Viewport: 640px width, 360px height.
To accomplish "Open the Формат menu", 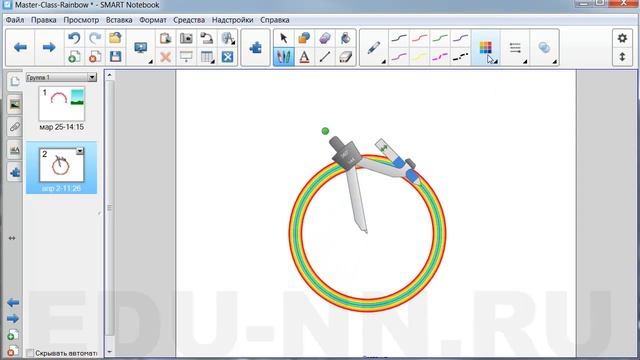I will [x=153, y=20].
